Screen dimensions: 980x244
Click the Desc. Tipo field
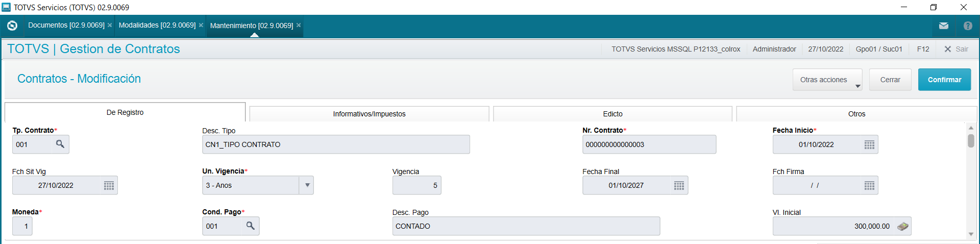click(336, 144)
